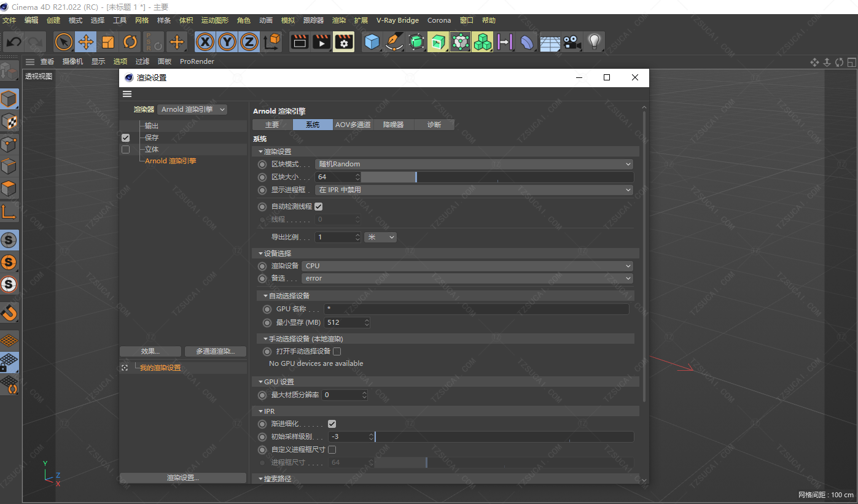Switch to the 降噪器 tab

(394, 125)
